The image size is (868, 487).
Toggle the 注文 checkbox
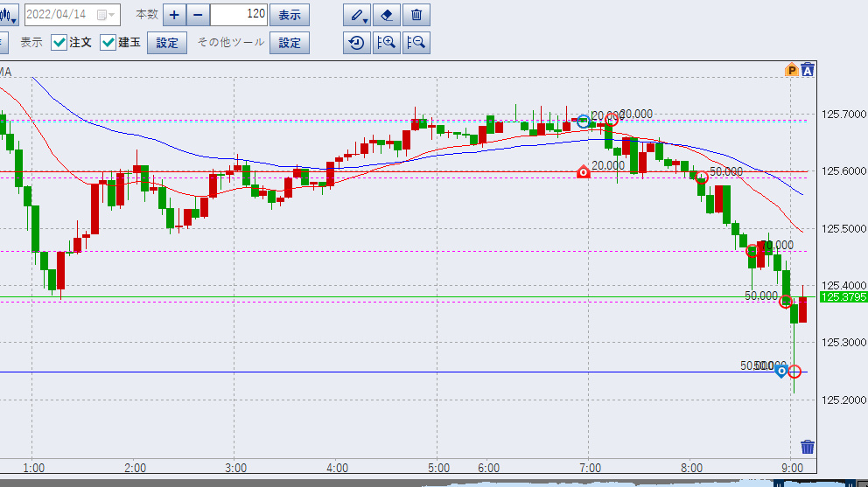[x=59, y=43]
